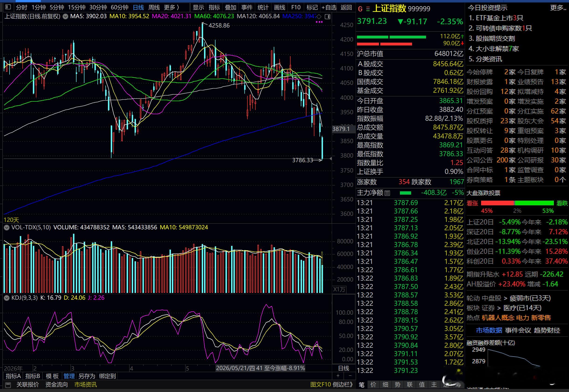Click the G icon beside 上证指数
Screen dimensions: 569x392
coord(360,9)
